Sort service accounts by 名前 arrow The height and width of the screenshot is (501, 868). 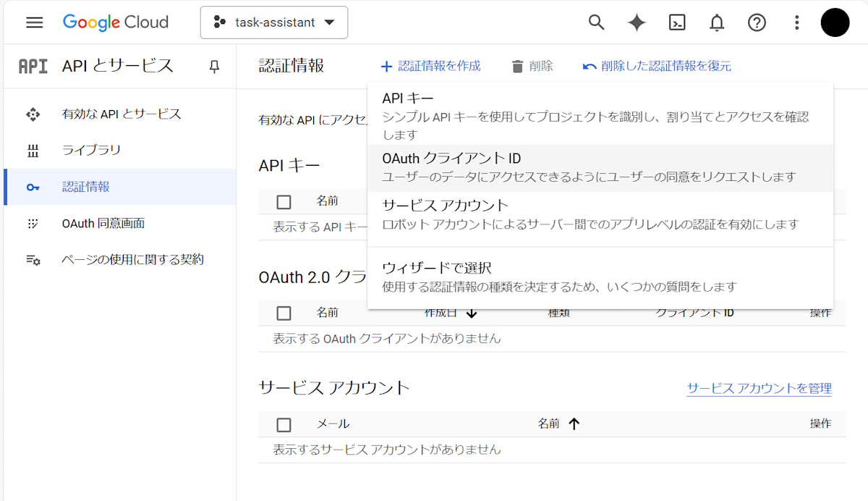574,424
